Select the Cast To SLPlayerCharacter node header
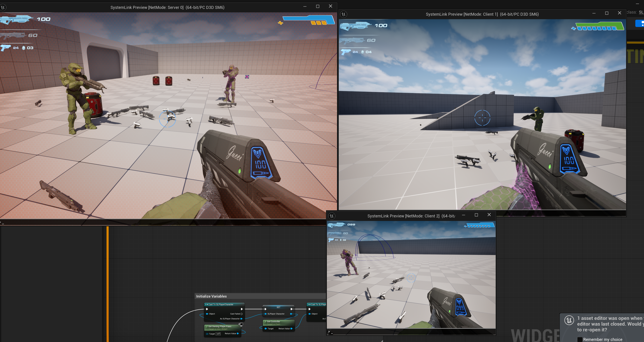This screenshot has height=342, width=644. click(224, 305)
